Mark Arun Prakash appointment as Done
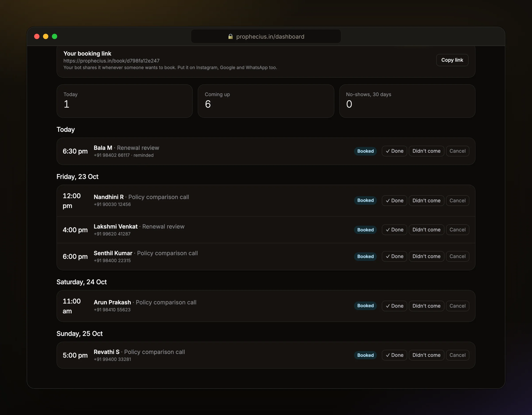532x415 pixels. pyautogui.click(x=394, y=306)
